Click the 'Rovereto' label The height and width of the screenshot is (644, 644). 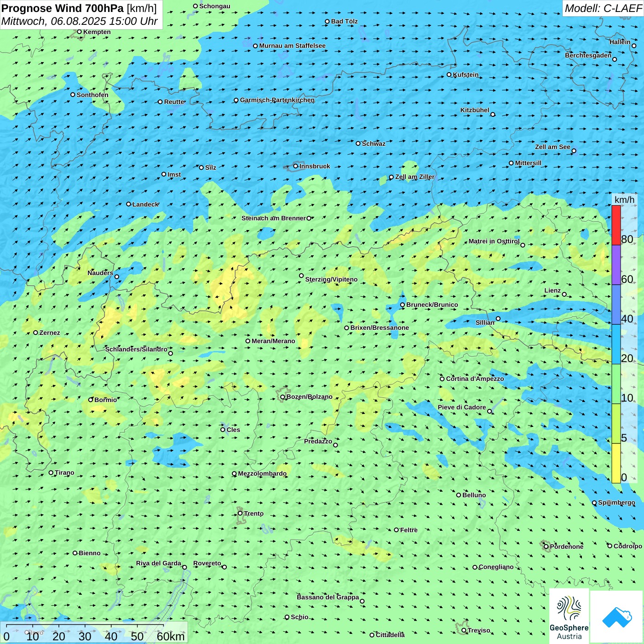(207, 563)
